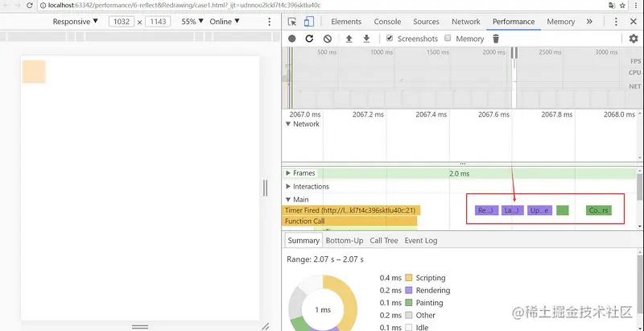Click the 2.0 ms frame bar
Screen dimensions: 644x331
459,173
